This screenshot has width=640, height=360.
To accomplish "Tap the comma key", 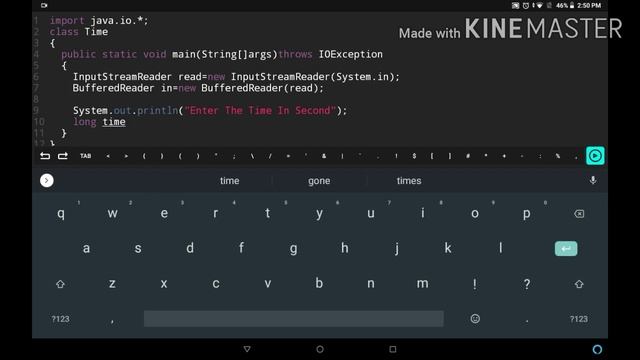I will [112, 321].
